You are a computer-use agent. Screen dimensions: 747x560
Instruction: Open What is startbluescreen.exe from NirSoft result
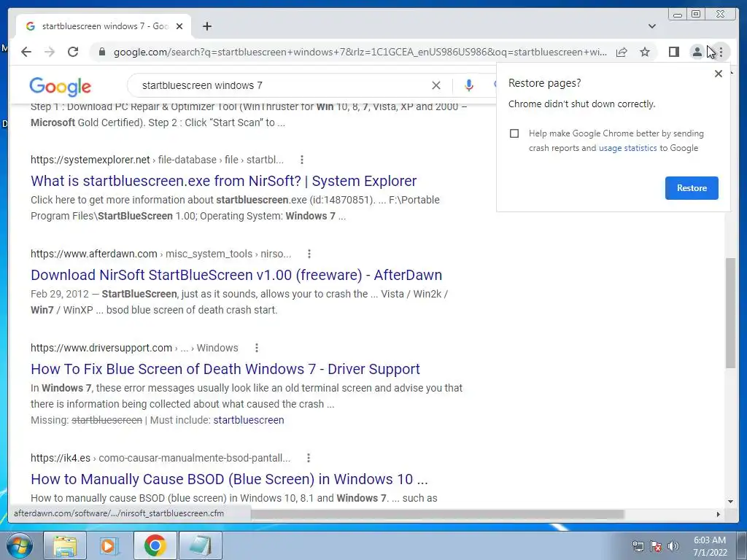pyautogui.click(x=223, y=181)
